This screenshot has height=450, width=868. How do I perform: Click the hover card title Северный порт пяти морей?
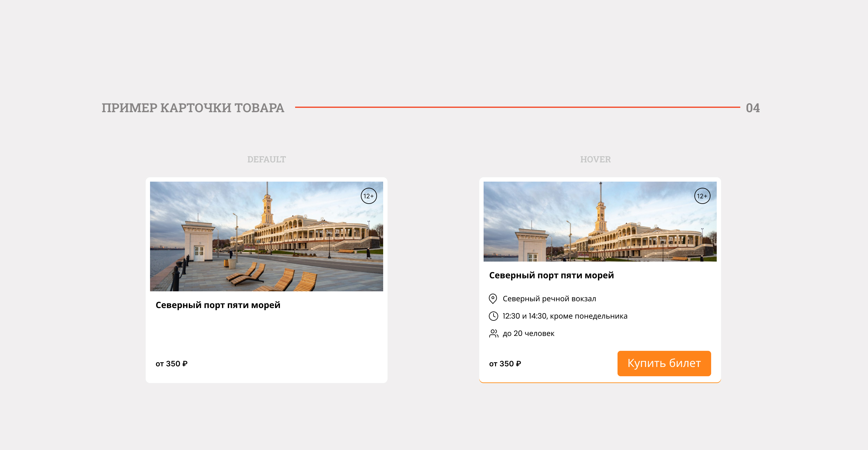(551, 276)
